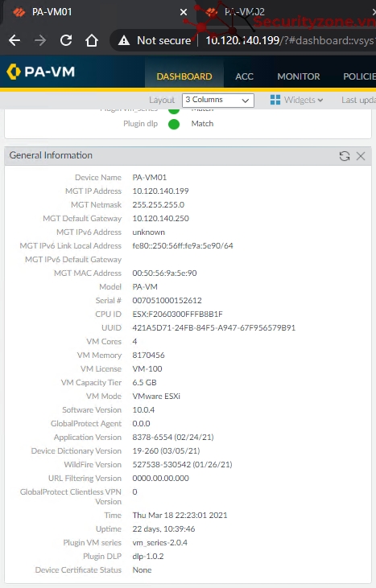Go to browser home icon
This screenshot has width=376, height=588.
92,40
